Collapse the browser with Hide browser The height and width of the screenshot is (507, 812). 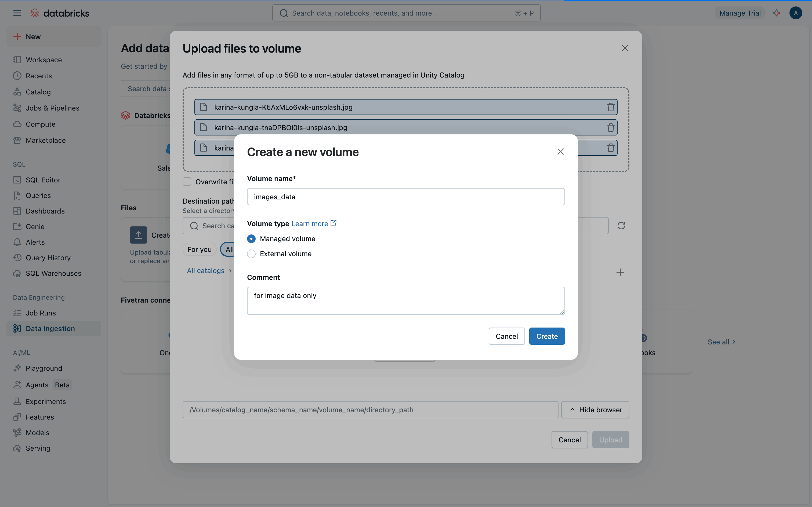[595, 409]
